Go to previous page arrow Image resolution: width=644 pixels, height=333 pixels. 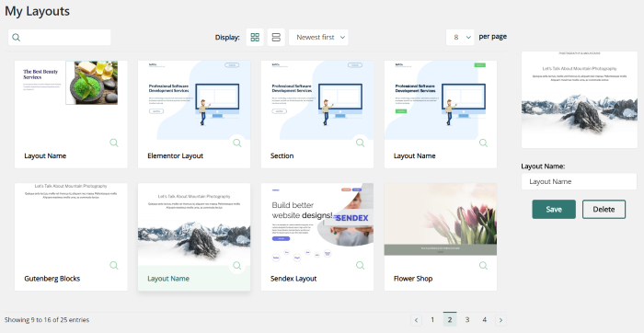pyautogui.click(x=416, y=320)
